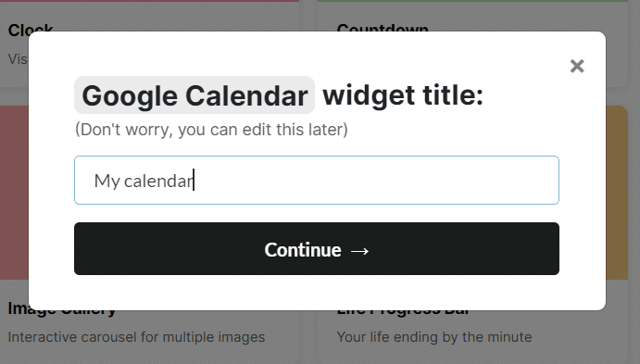Click the Continue button

click(x=317, y=248)
